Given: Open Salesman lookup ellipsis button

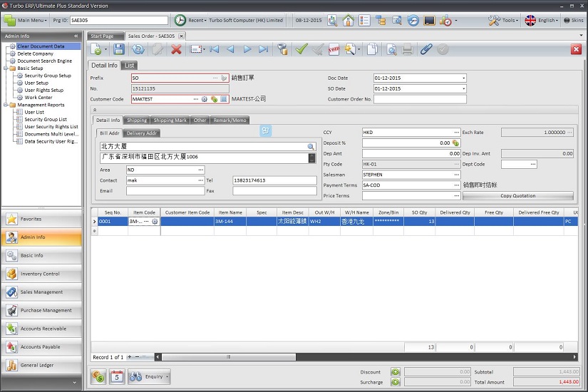Looking at the screenshot, I should pyautogui.click(x=456, y=175).
